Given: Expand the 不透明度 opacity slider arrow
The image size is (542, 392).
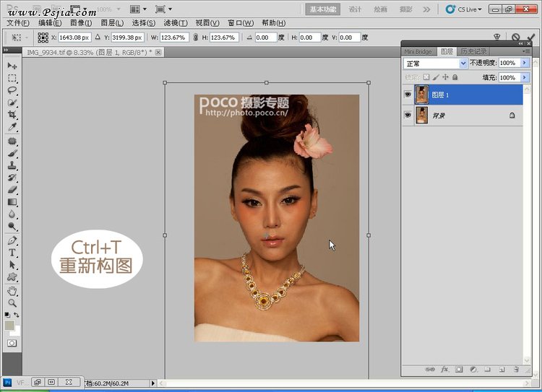Looking at the screenshot, I should click(525, 64).
